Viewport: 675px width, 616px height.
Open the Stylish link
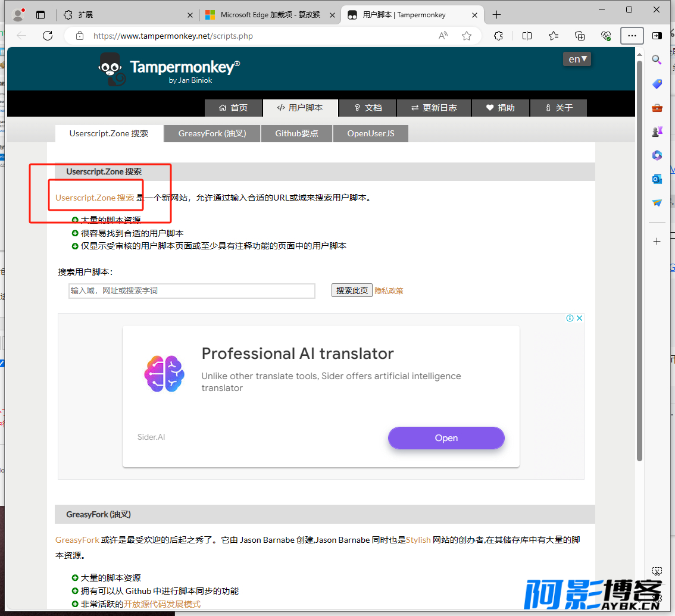tap(418, 540)
